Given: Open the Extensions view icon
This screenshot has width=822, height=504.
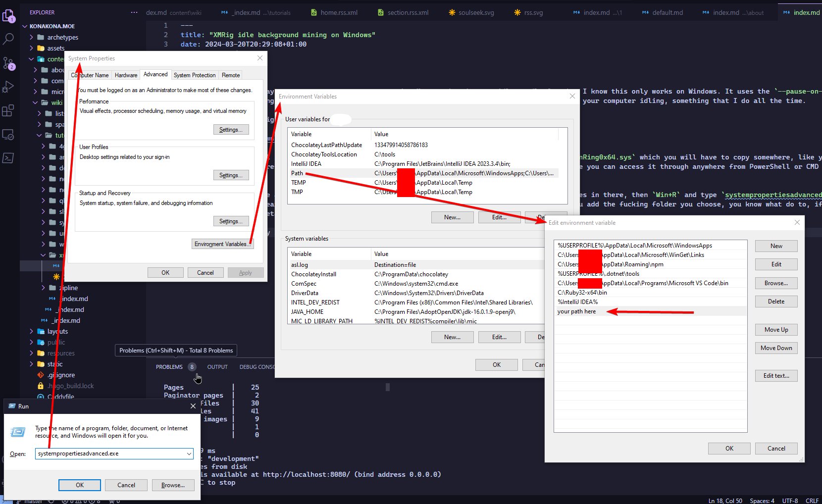Looking at the screenshot, I should [x=8, y=110].
